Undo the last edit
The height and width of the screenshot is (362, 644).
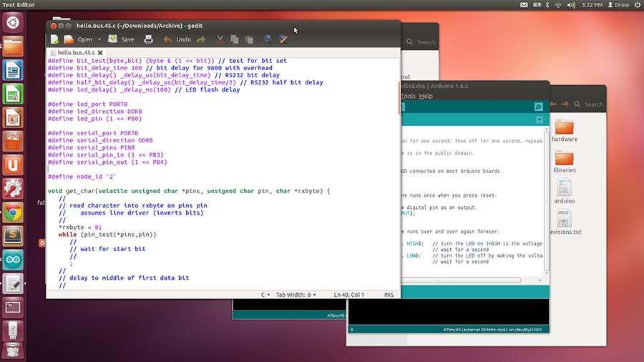point(177,39)
